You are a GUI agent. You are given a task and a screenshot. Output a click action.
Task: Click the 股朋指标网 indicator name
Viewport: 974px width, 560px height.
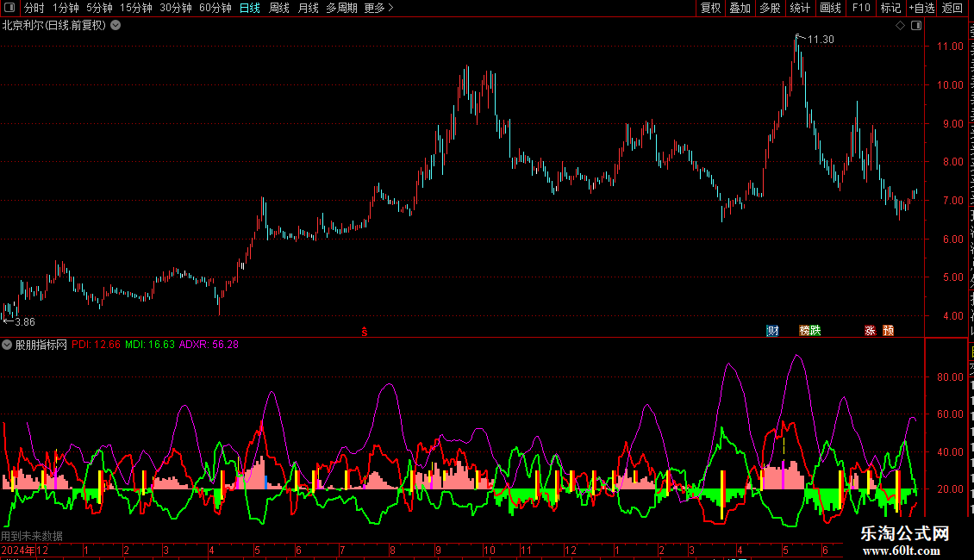41,345
